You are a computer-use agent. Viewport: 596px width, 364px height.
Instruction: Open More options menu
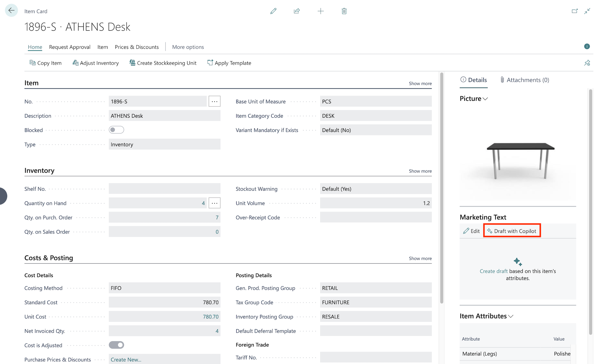[x=188, y=47]
